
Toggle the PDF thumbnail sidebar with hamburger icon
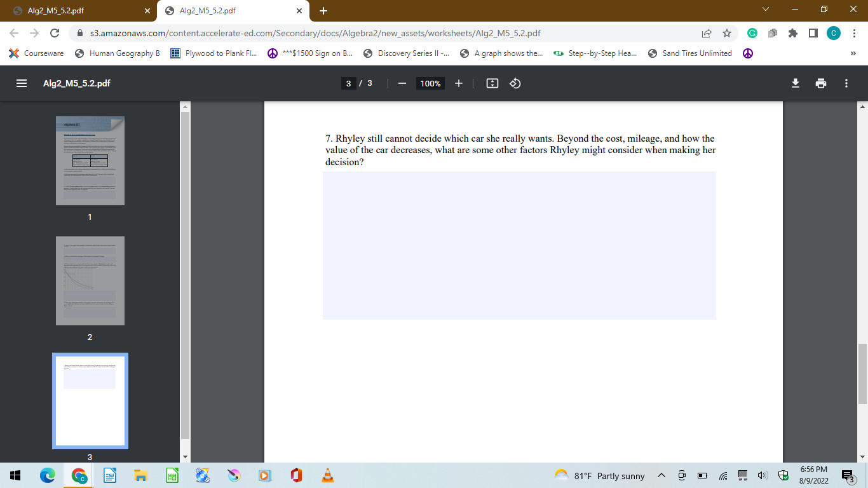(x=21, y=83)
